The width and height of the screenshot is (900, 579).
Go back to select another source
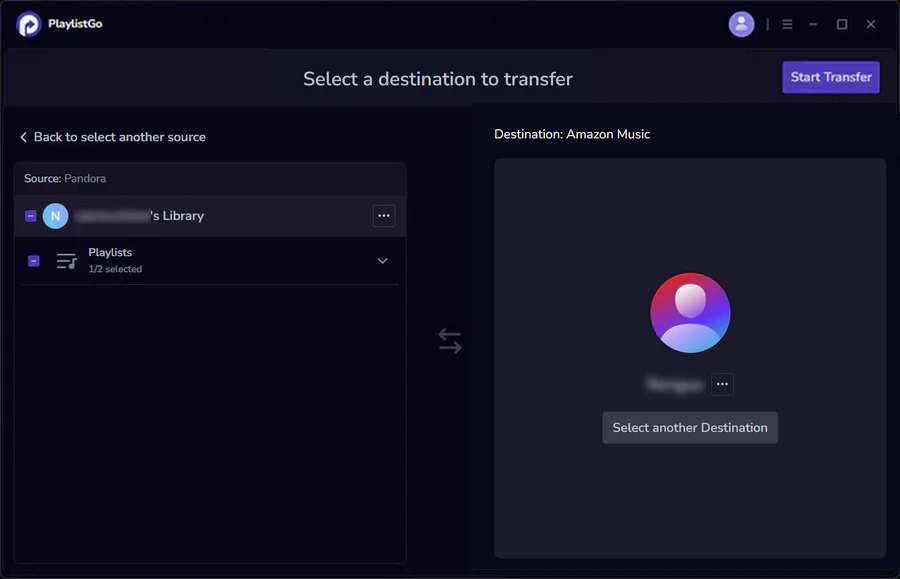(113, 137)
